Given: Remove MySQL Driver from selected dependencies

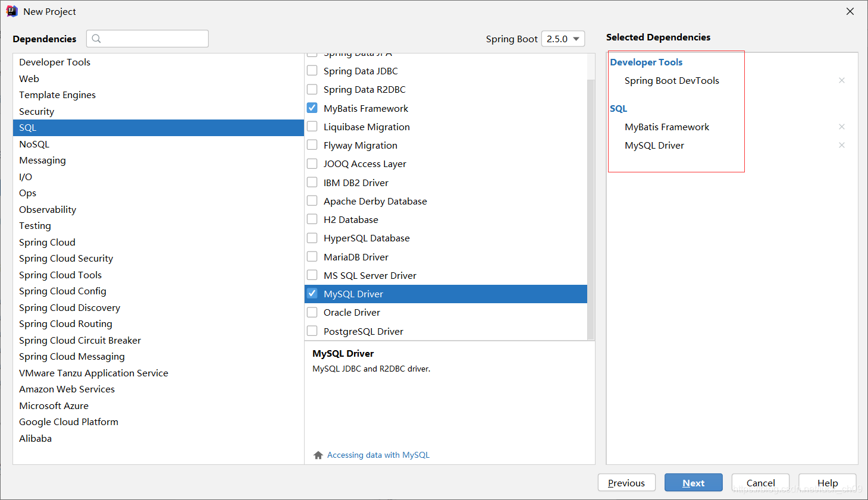Looking at the screenshot, I should point(842,145).
